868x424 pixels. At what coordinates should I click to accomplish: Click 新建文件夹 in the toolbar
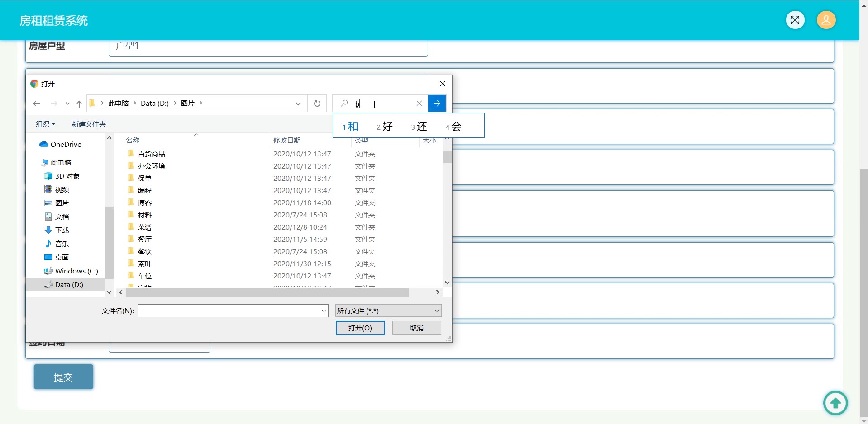coord(89,124)
